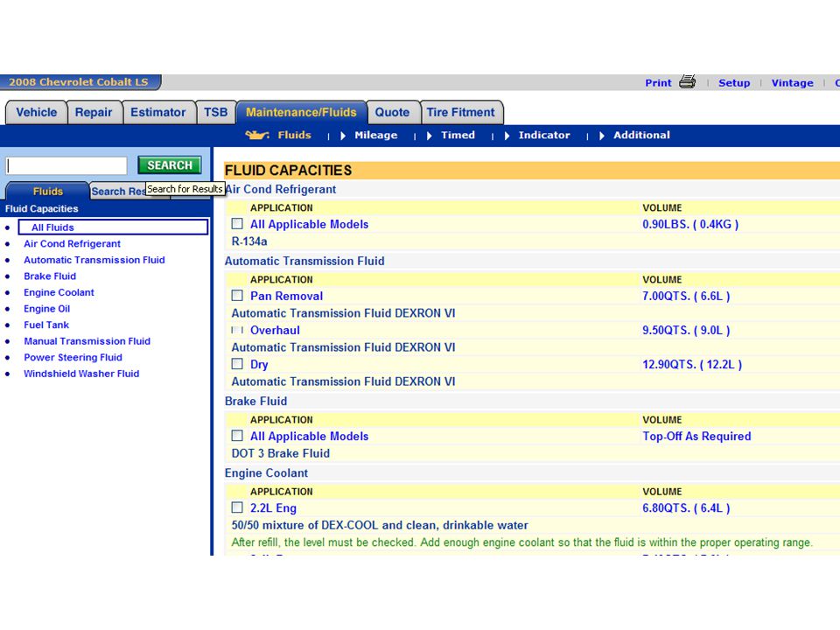The image size is (840, 630).
Task: Click the Dry application text
Action: [x=259, y=364]
